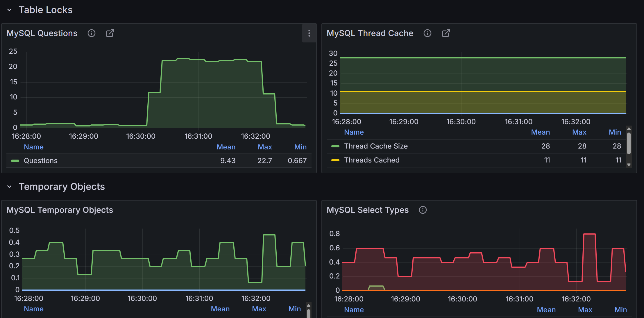Screen dimensions: 644x318
Task: Sort MySQL Questions legend by Name
Action: pyautogui.click(x=34, y=147)
